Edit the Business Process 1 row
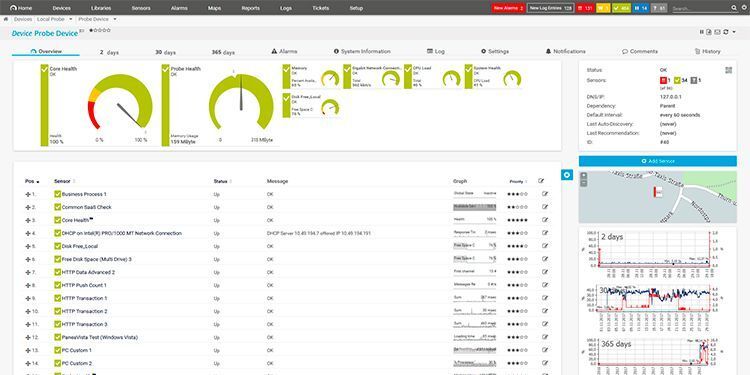The height and width of the screenshot is (375, 750). 545,194
